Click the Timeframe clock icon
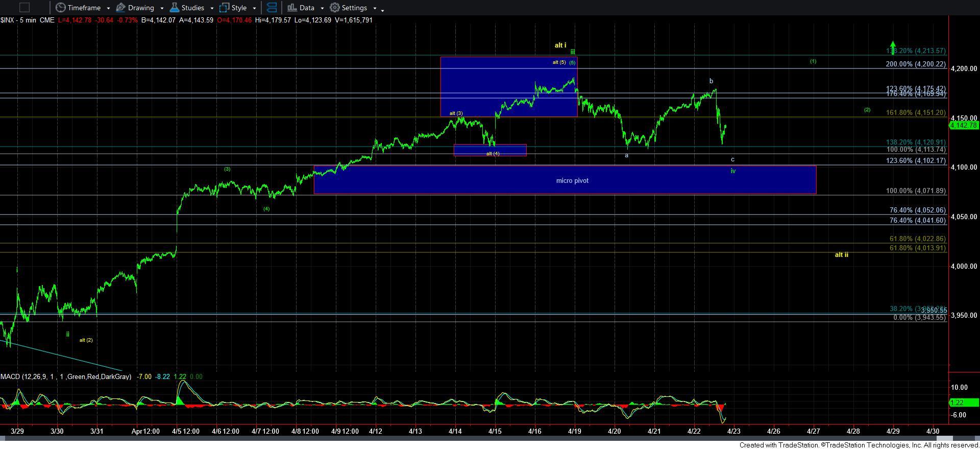This screenshot has width=980, height=449. [x=61, y=8]
